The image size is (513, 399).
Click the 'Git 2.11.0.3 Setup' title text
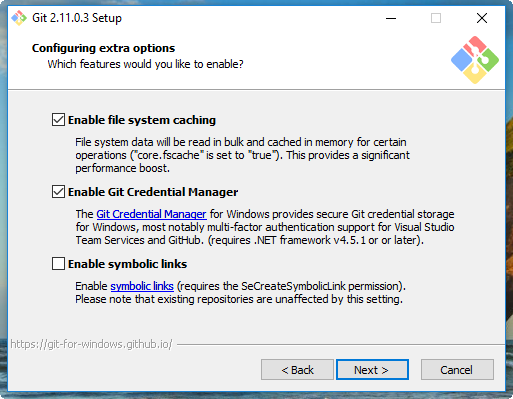pyautogui.click(x=77, y=18)
